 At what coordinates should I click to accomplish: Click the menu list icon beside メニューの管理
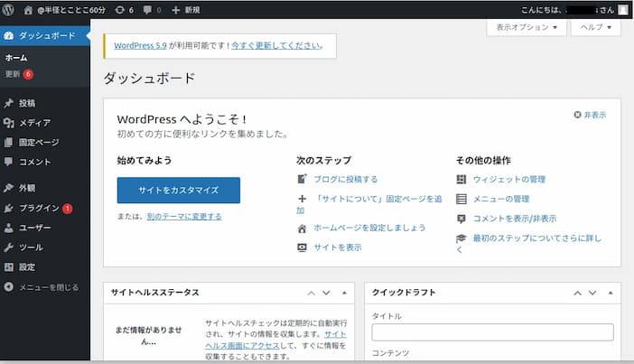462,199
